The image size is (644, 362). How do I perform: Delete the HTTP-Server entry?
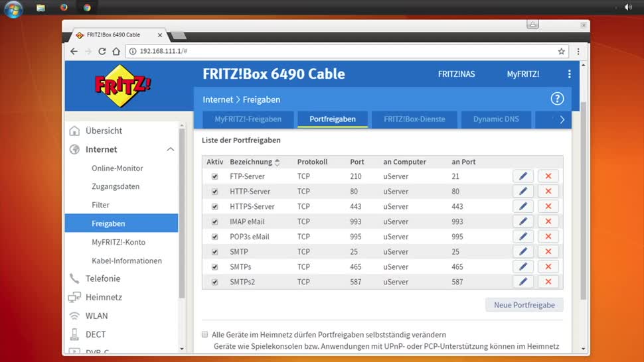(548, 192)
